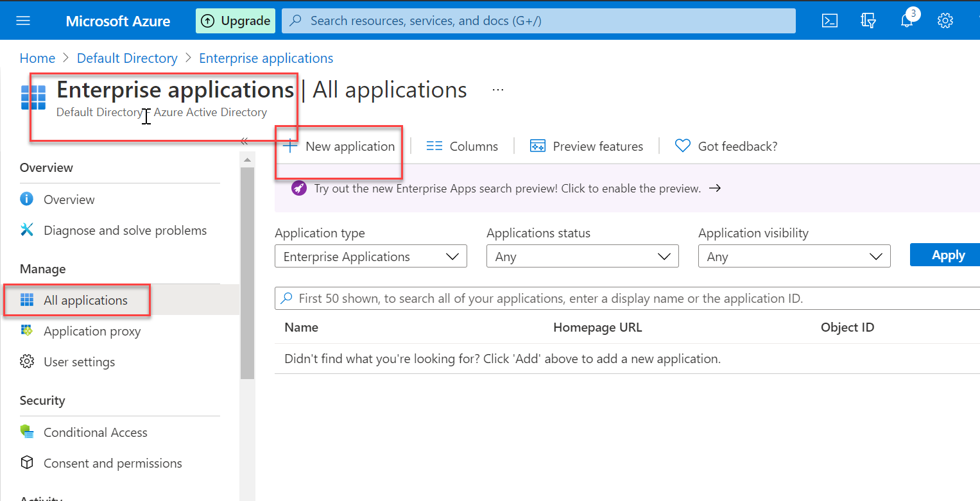
Task: Open Application proxy from the sidebar
Action: click(92, 331)
